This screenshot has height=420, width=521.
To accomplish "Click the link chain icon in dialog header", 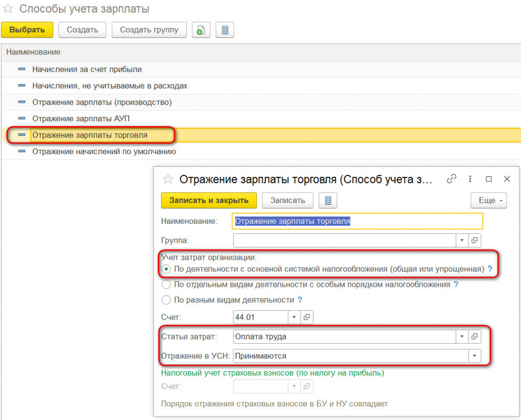I will [x=451, y=179].
